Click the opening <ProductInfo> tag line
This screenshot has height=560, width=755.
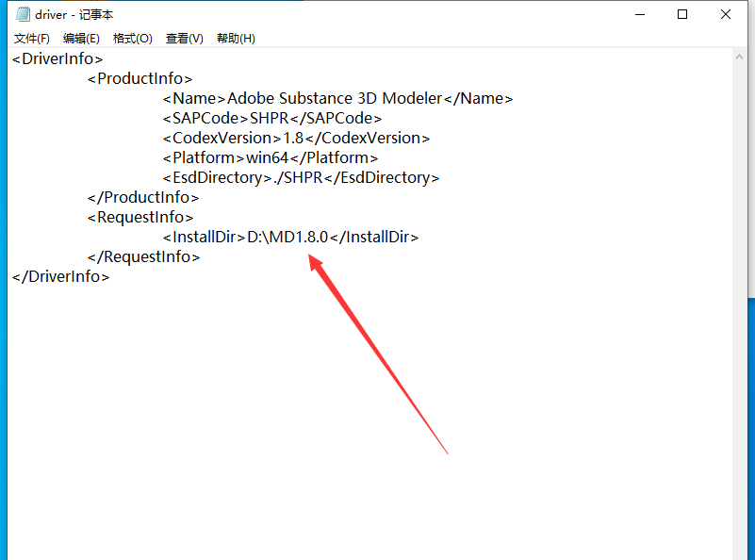[x=140, y=79]
